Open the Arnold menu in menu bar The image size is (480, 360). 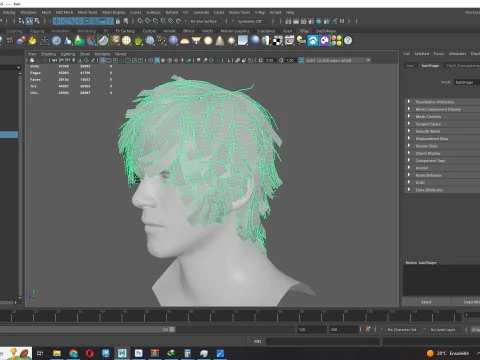[275, 12]
